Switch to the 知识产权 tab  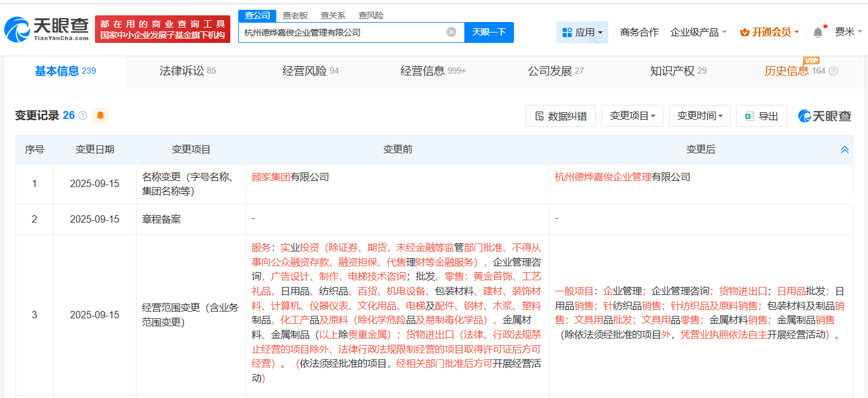[x=671, y=71]
